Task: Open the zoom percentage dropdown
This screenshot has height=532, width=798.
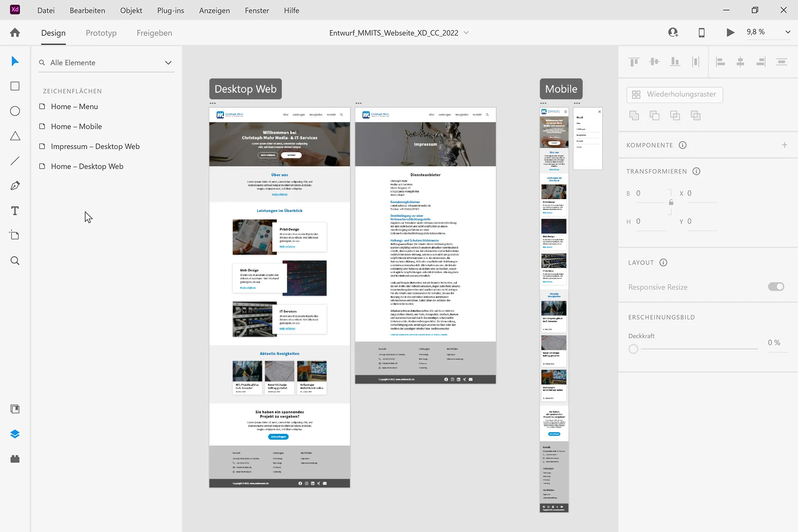Action: [787, 32]
